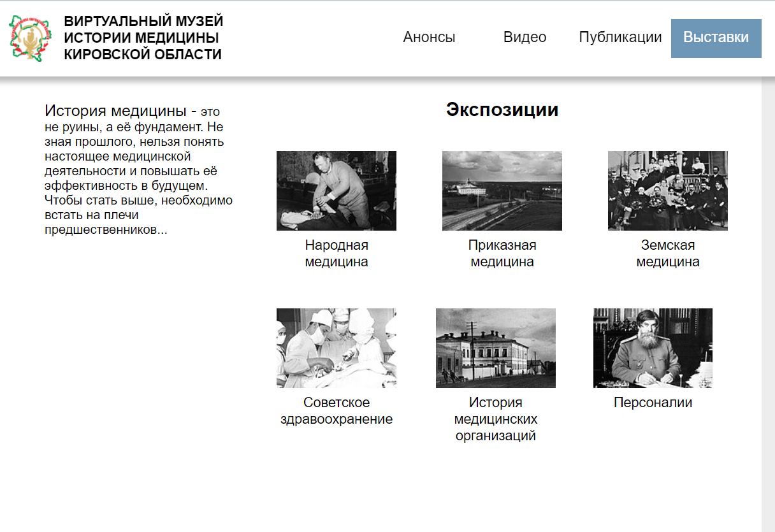Screen dimensions: 775x532
Task: Follow the Народная медицина text link
Action: click(337, 254)
